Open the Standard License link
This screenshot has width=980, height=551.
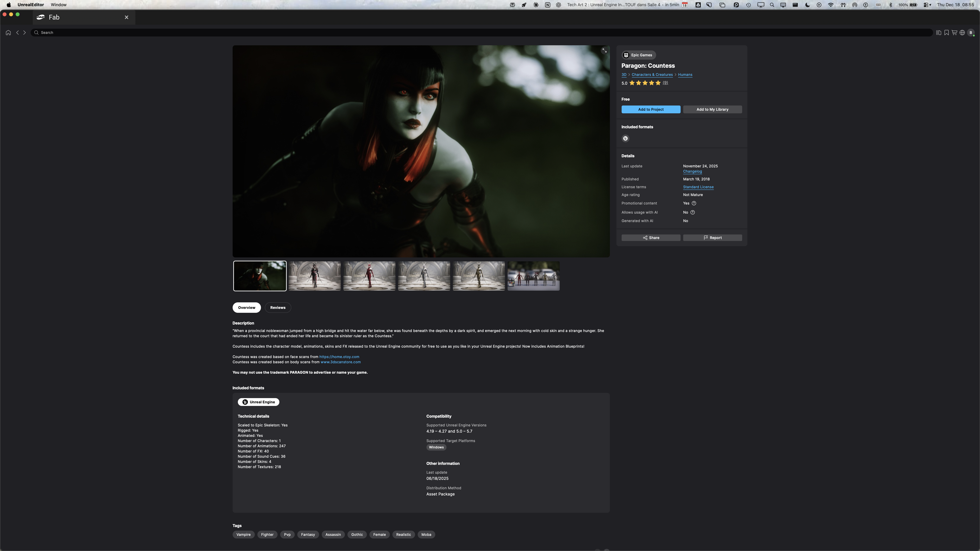coord(699,187)
